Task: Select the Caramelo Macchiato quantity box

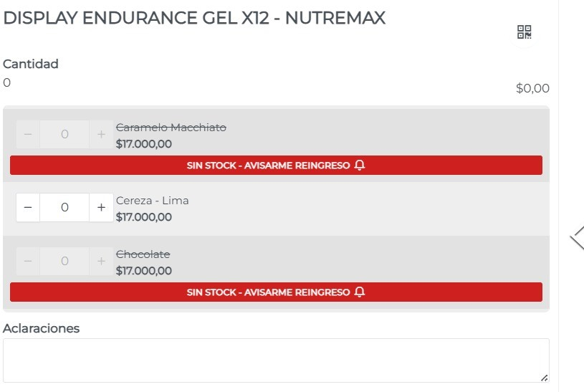Action: [x=64, y=134]
